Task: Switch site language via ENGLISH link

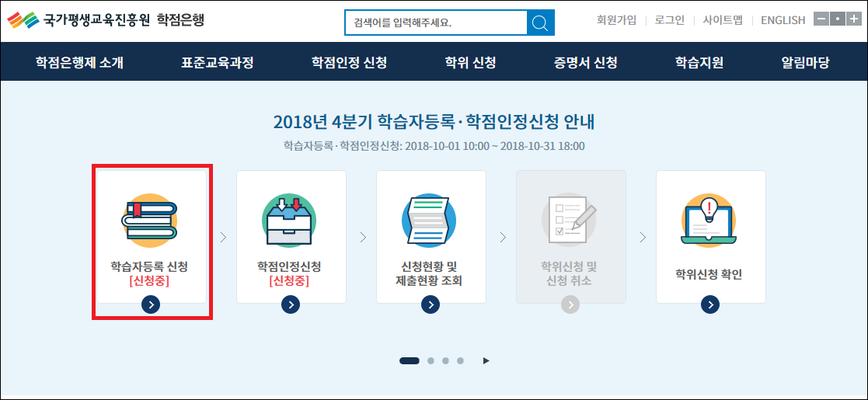Action: click(x=783, y=20)
